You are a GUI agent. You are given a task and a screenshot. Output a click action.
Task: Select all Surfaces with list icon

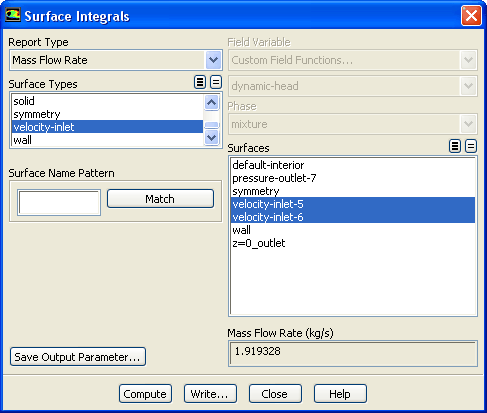pos(455,146)
